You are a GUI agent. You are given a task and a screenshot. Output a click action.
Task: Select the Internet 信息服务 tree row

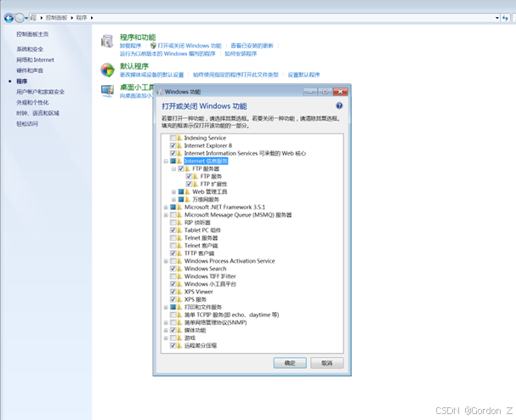[x=206, y=161]
